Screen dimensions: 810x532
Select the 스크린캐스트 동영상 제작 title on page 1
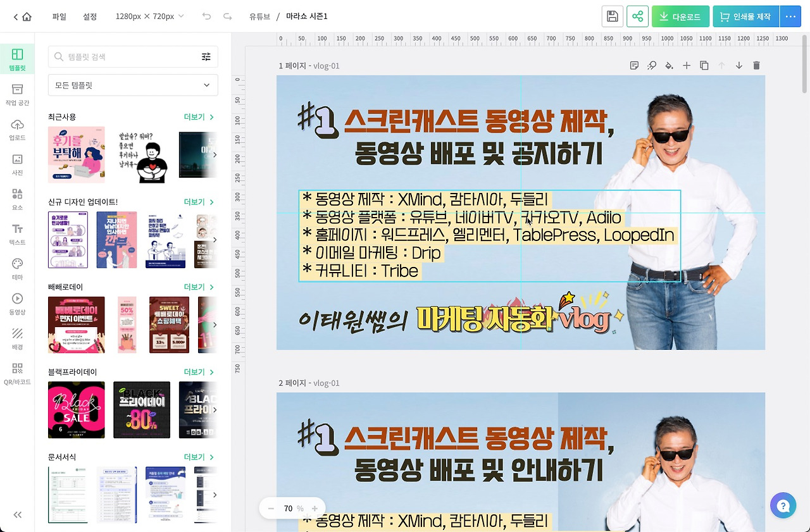coord(478,121)
